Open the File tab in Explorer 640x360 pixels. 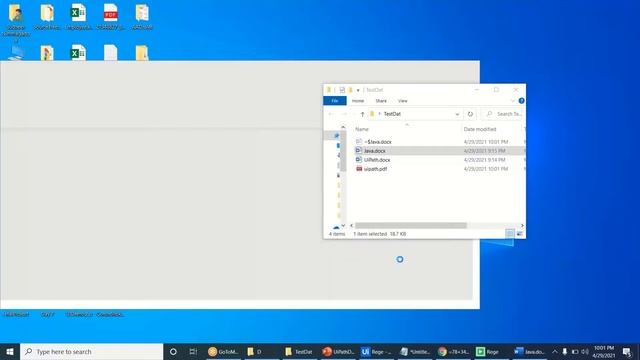[x=335, y=101]
